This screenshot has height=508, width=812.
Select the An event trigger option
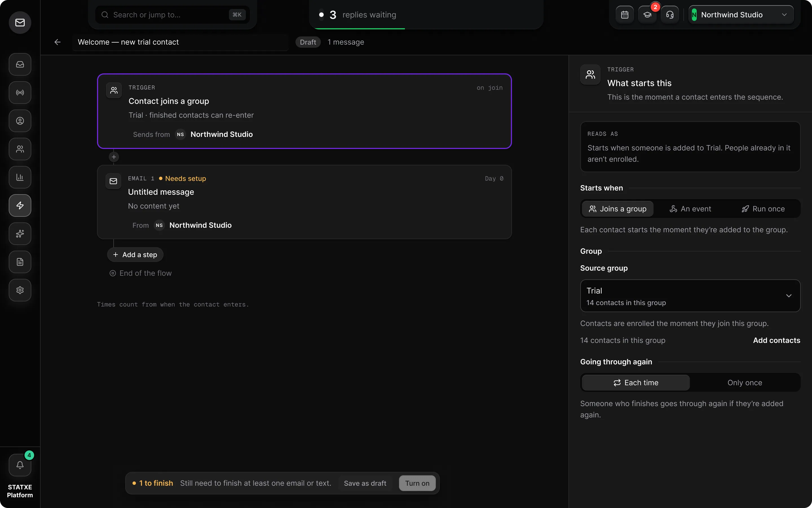(x=690, y=209)
